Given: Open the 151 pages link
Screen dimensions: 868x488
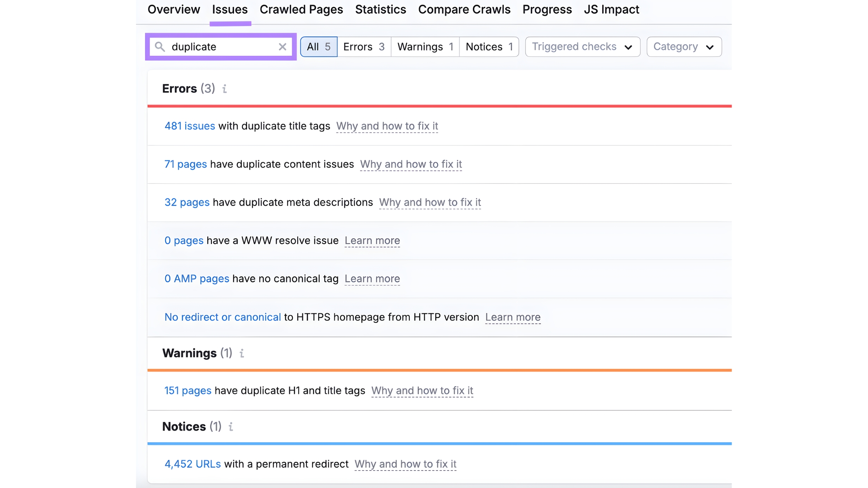Looking at the screenshot, I should tap(188, 390).
